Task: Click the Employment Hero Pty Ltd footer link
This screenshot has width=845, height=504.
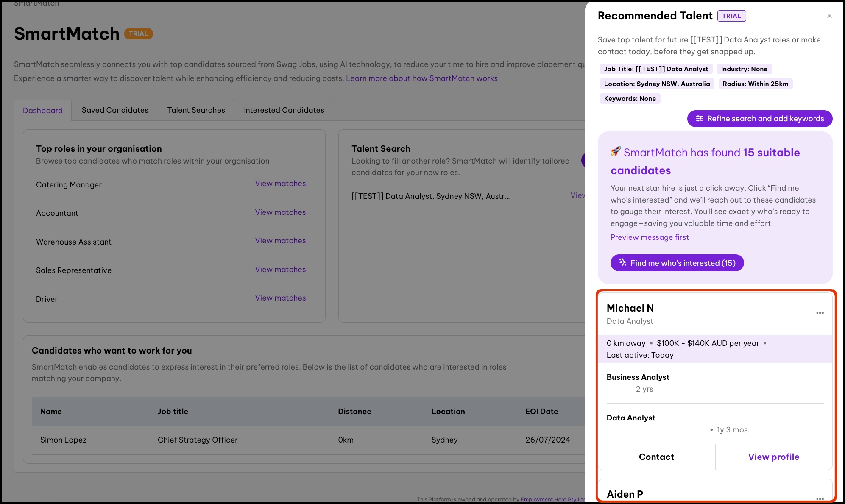Action: coord(552,499)
